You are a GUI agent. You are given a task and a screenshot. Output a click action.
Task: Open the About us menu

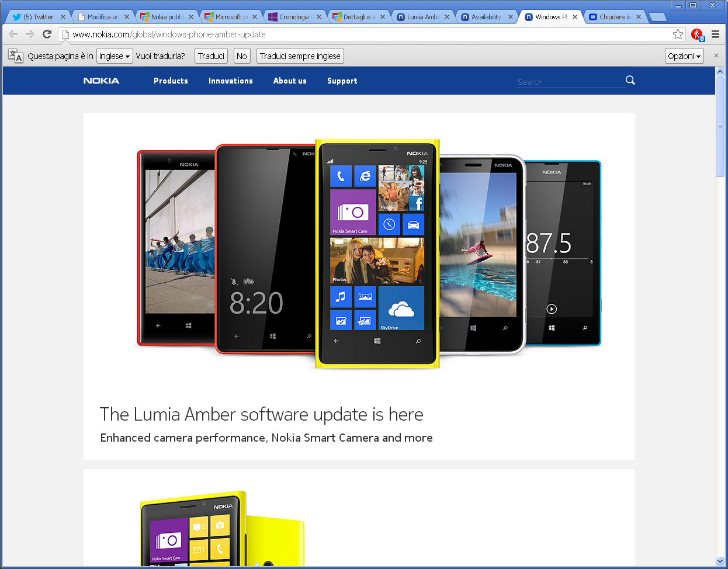(x=290, y=81)
